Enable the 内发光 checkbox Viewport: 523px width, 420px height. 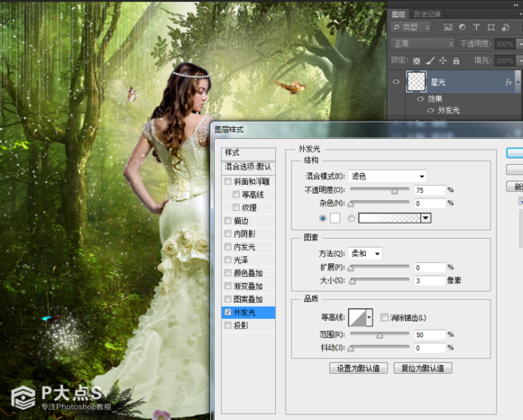[x=228, y=247]
